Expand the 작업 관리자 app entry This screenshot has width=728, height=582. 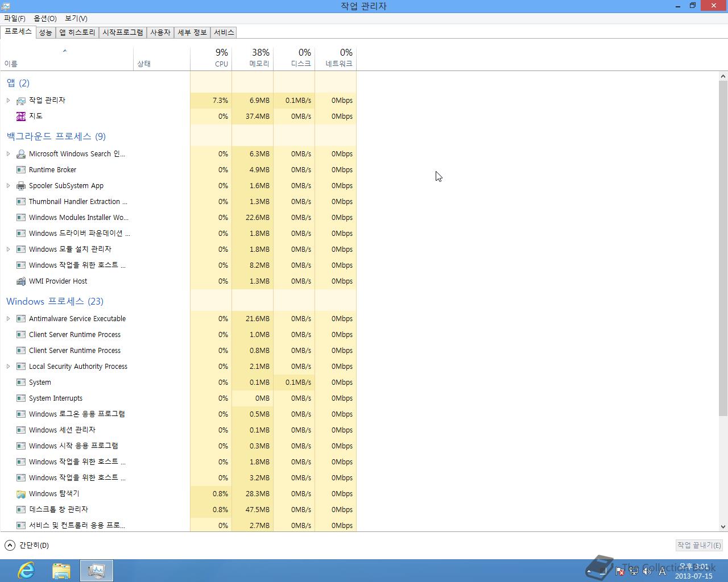[8, 100]
